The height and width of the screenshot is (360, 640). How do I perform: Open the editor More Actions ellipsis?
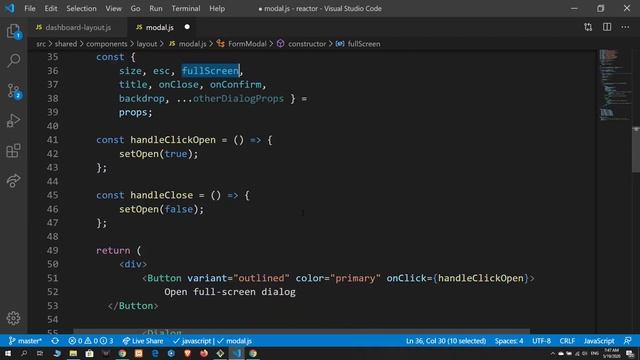point(625,27)
